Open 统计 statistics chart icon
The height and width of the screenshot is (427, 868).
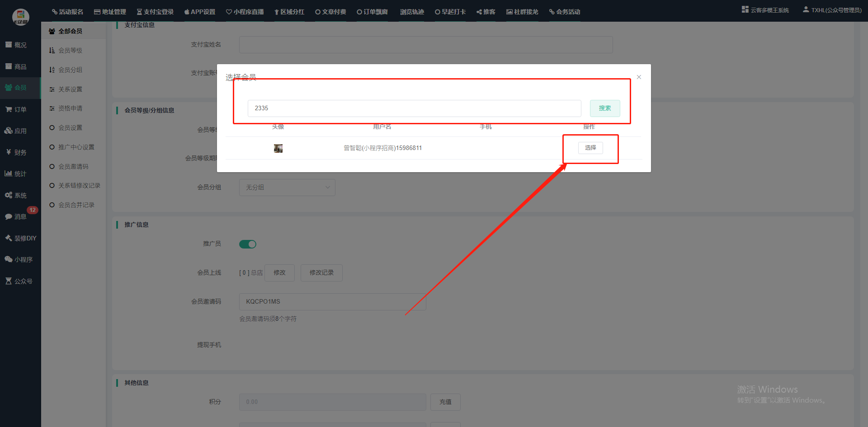tap(9, 174)
